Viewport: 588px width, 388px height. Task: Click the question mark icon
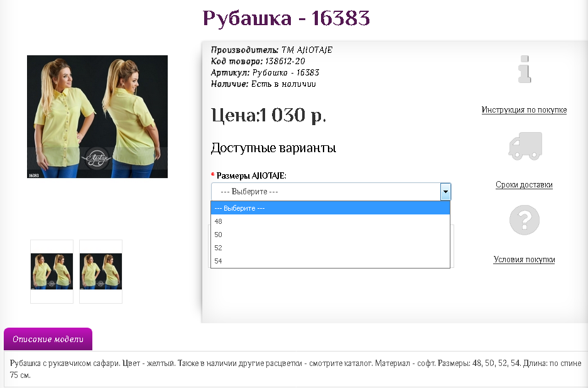click(525, 220)
